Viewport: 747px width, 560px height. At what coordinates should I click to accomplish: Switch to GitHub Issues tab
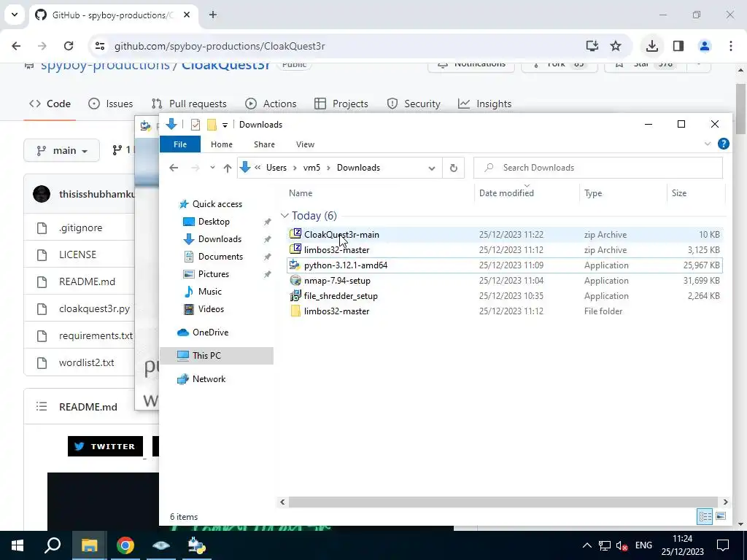111,104
